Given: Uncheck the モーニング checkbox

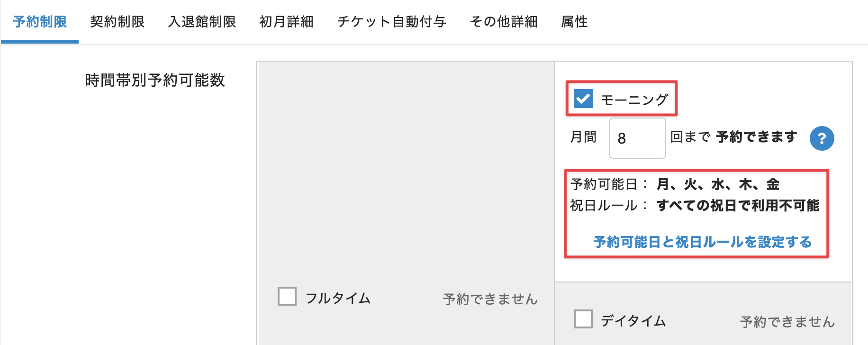Looking at the screenshot, I should point(583,99).
